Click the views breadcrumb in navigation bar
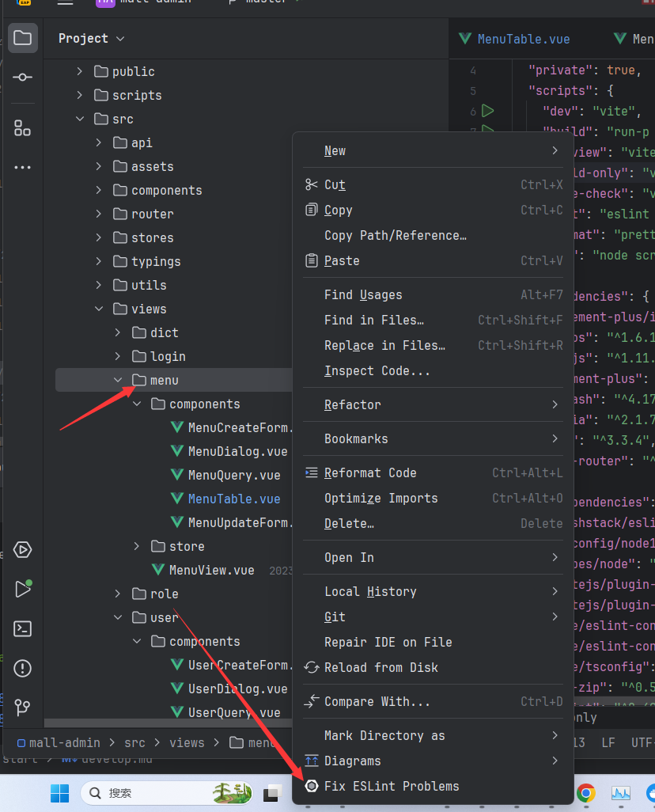The image size is (655, 812). (x=187, y=742)
